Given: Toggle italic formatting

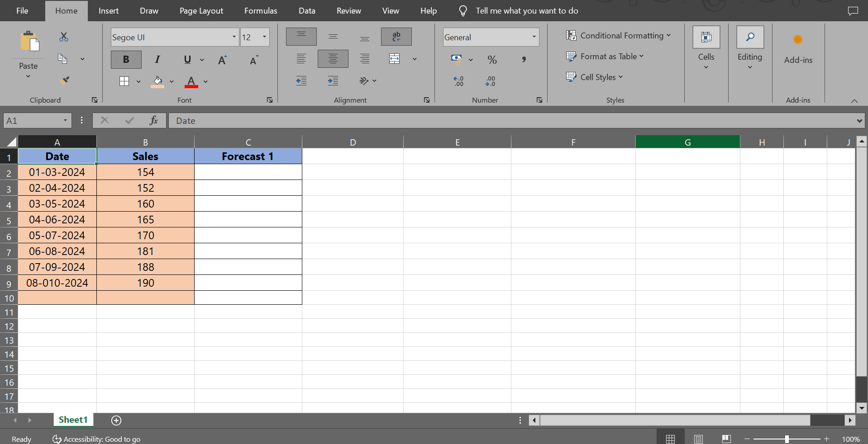Looking at the screenshot, I should [x=157, y=59].
